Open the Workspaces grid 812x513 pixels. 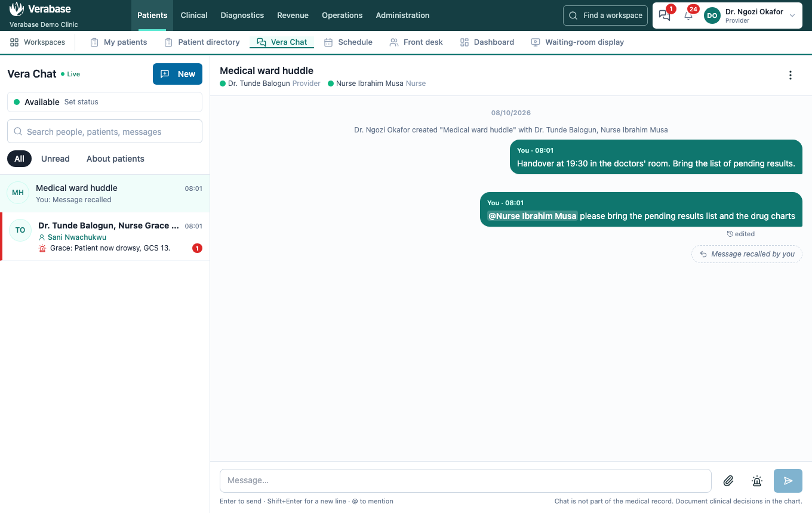coord(38,42)
